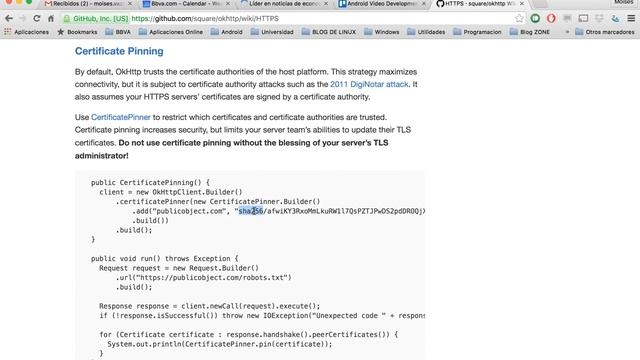This screenshot has width=640, height=360.
Task: Close the Bbva.com Calendar tab
Action: click(228, 4)
